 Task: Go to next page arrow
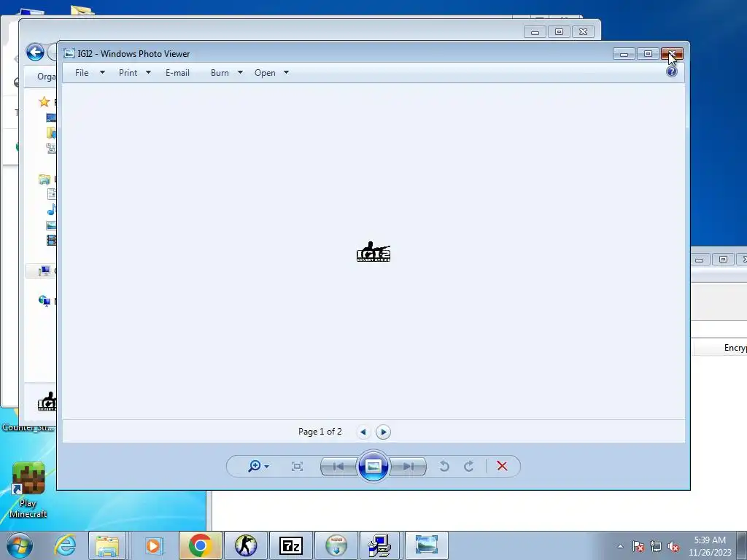tap(383, 432)
